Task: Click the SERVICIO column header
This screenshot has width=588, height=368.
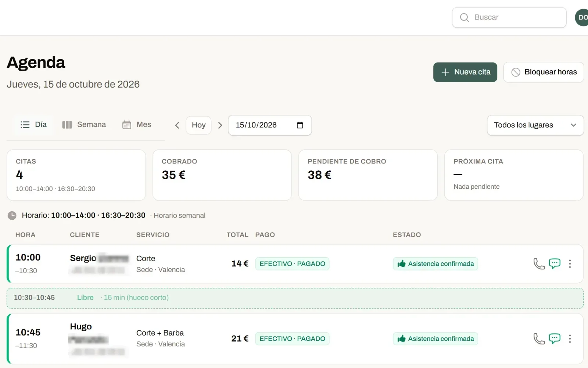Action: 153,235
